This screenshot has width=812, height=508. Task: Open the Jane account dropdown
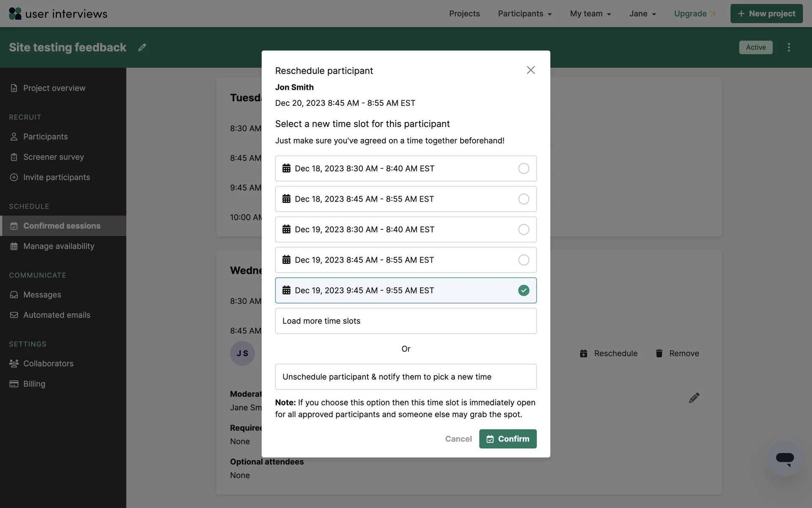642,14
